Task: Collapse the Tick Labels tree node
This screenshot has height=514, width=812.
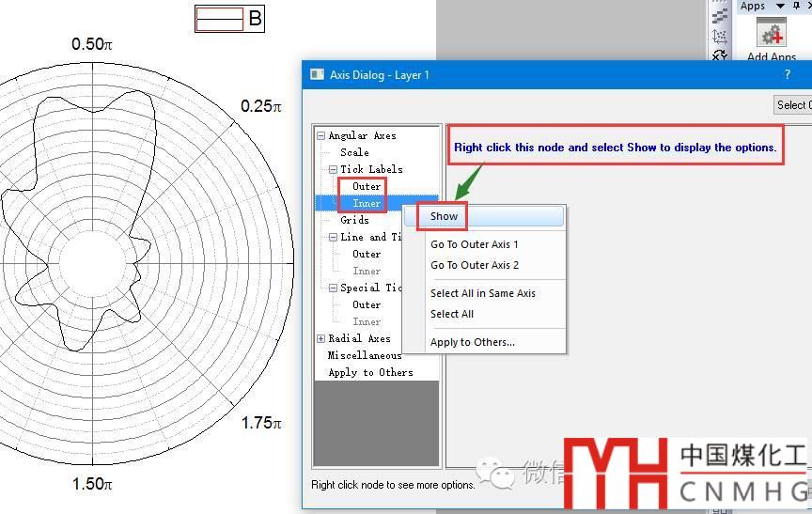Action: [x=334, y=169]
